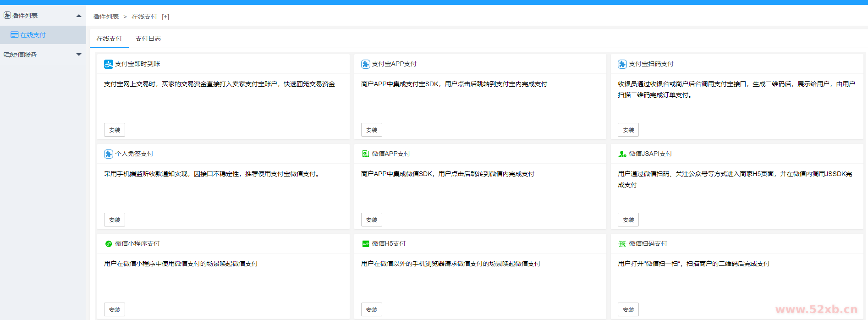Click 插件列表 in the breadcrumb
The image size is (868, 320).
point(106,17)
